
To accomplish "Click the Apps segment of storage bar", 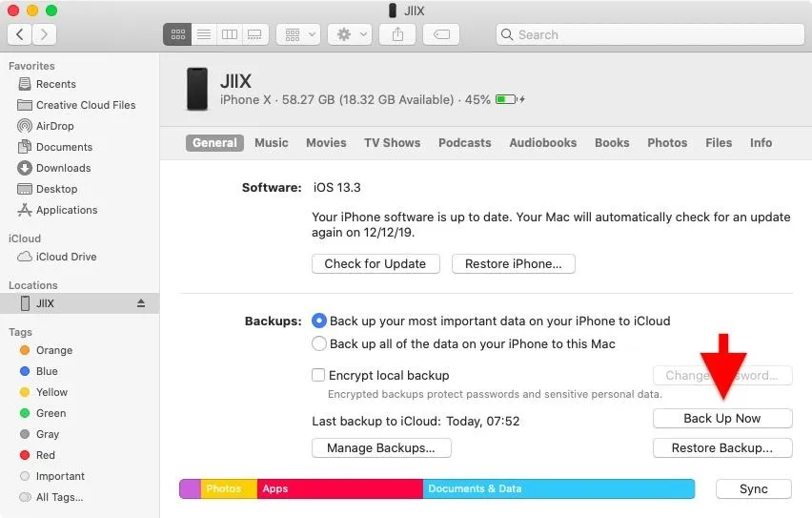I will click(x=339, y=488).
